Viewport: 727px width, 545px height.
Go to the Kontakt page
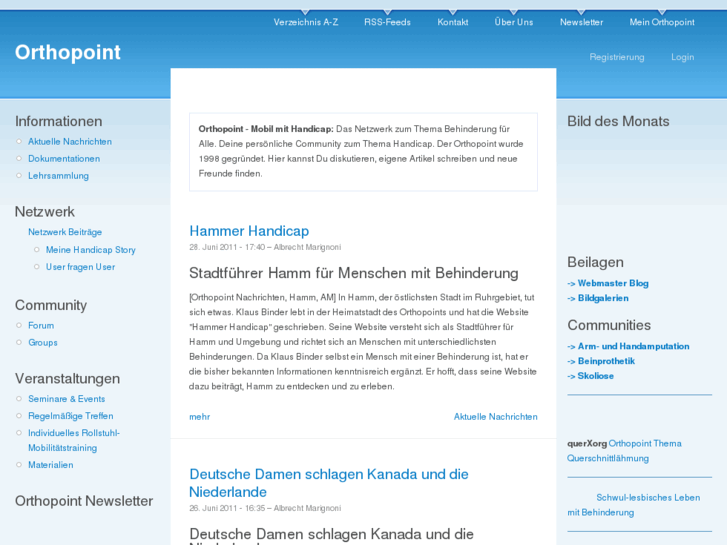(453, 22)
